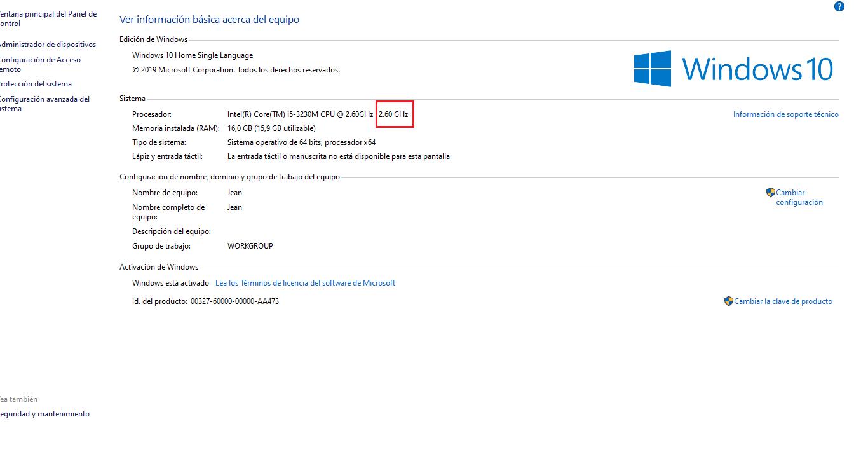The height and width of the screenshot is (468, 868).
Task: Click the Windows está activado status text
Action: click(x=170, y=283)
